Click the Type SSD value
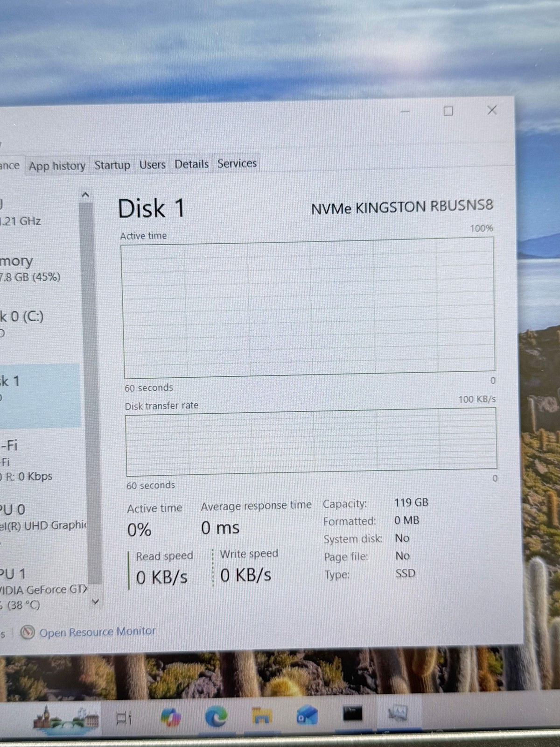560x747 pixels. click(405, 573)
